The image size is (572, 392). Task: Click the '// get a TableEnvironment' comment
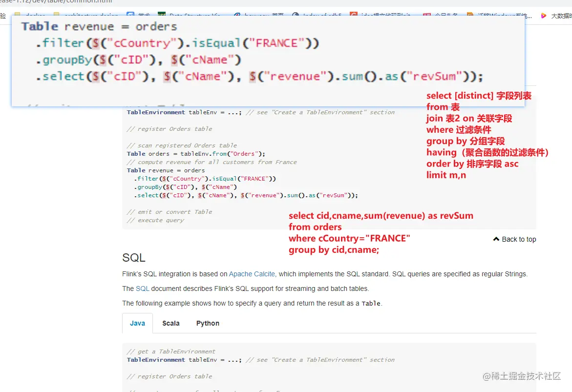click(171, 351)
